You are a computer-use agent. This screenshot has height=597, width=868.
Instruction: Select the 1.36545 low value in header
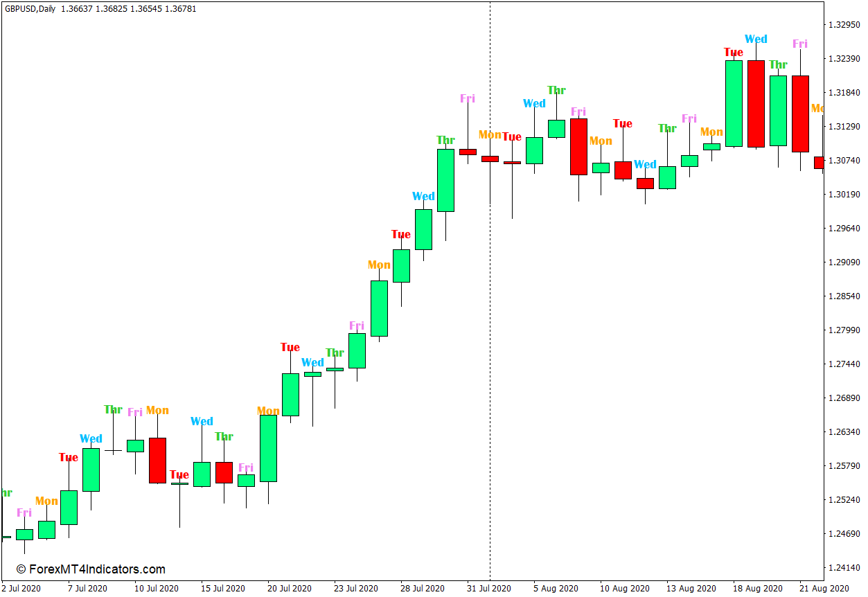146,9
